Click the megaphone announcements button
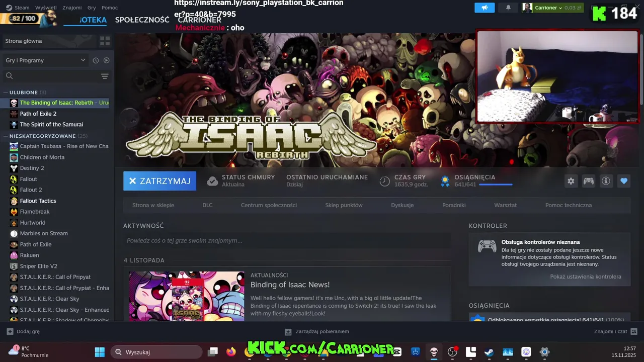This screenshot has height=362, width=644. pyautogui.click(x=485, y=8)
